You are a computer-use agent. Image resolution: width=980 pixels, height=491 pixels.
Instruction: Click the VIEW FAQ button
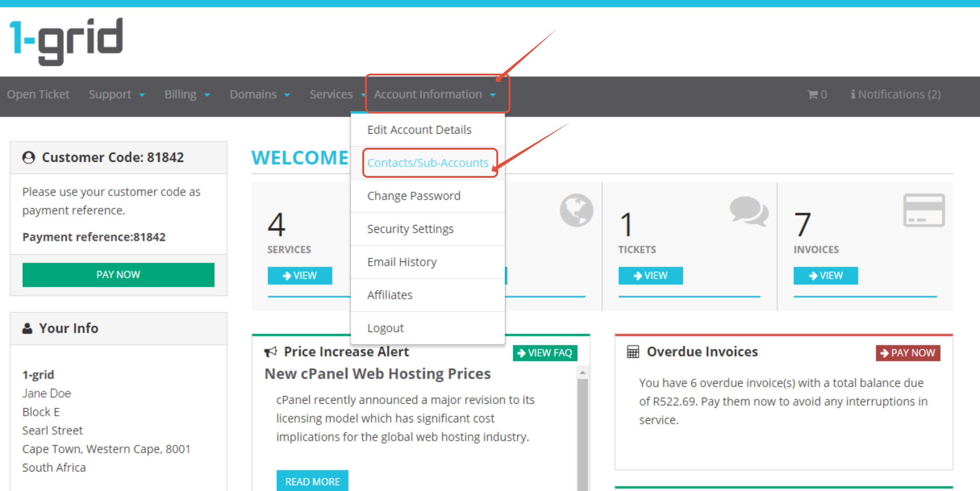point(545,353)
